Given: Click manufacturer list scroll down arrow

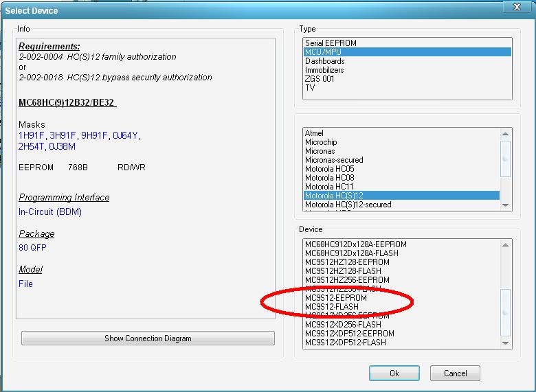Looking at the screenshot, I should [x=505, y=205].
